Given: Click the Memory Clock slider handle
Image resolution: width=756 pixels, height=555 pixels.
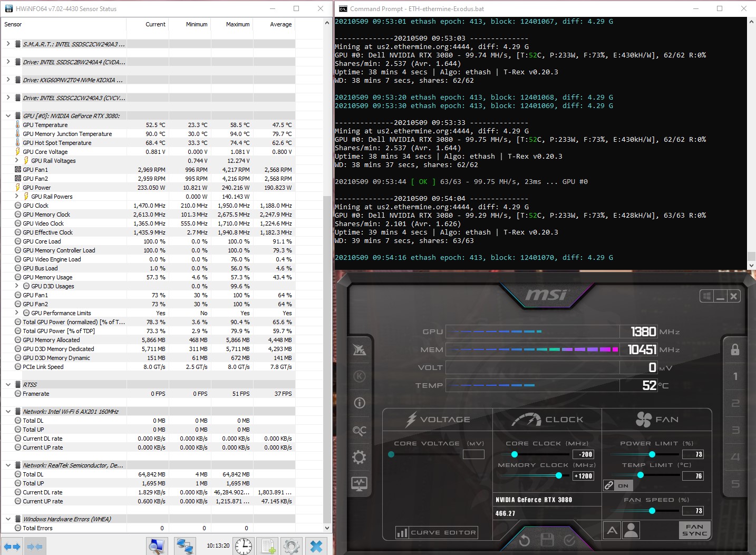Looking at the screenshot, I should pos(559,475).
